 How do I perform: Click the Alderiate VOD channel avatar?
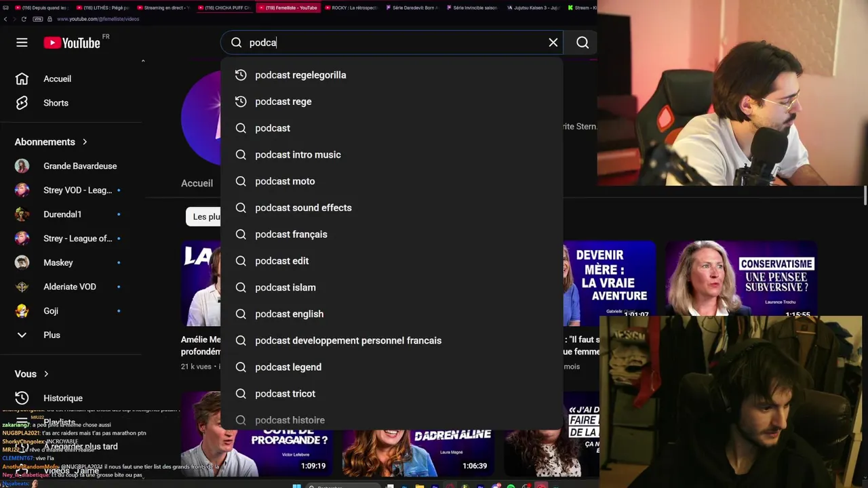pos(22,287)
